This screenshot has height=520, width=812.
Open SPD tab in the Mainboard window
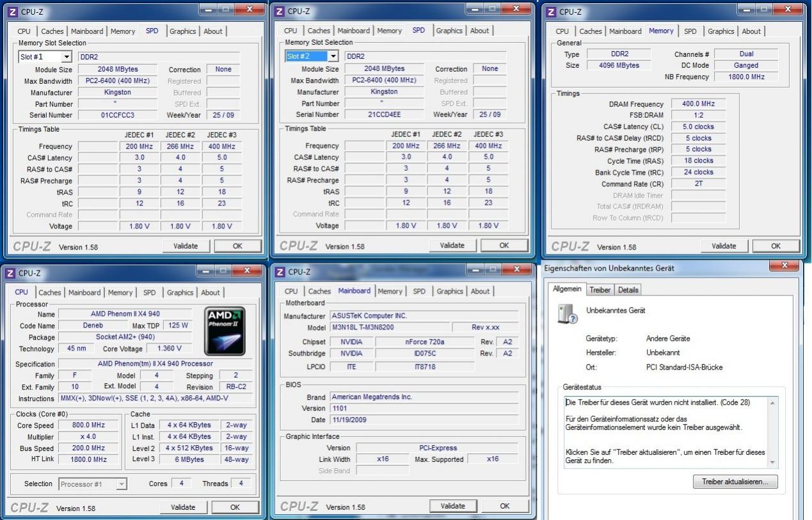[419, 291]
